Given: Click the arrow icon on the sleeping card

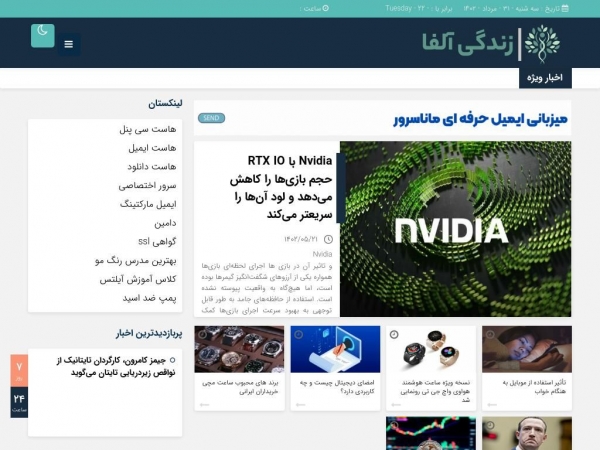Looking at the screenshot, I should point(492,404).
